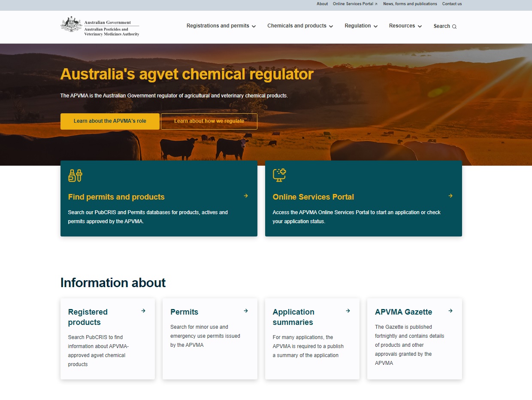
Task: Expand the Chemicals and products dropdown
Action: tap(300, 26)
